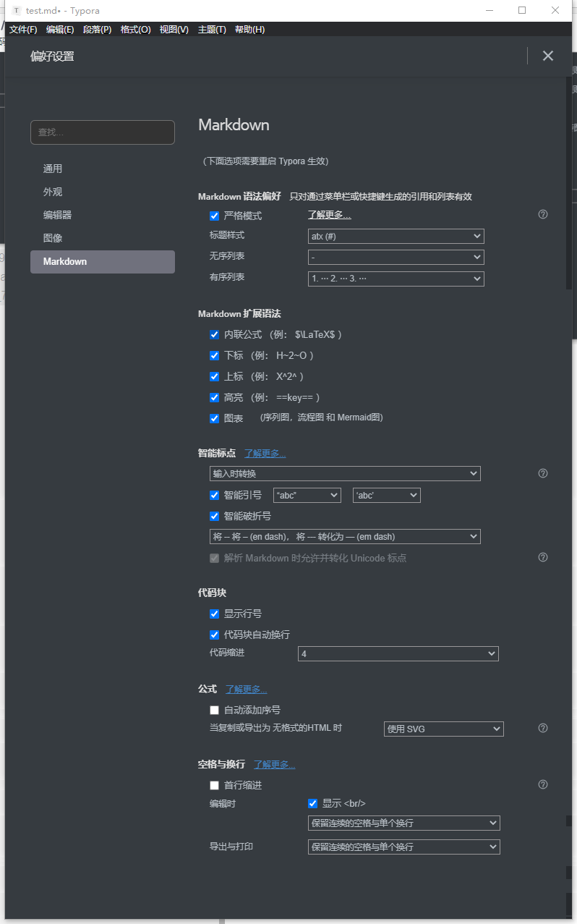Screen dimensions: 577x924
Task: Click 了解更多 link next to 智能标点
Action: pos(265,453)
